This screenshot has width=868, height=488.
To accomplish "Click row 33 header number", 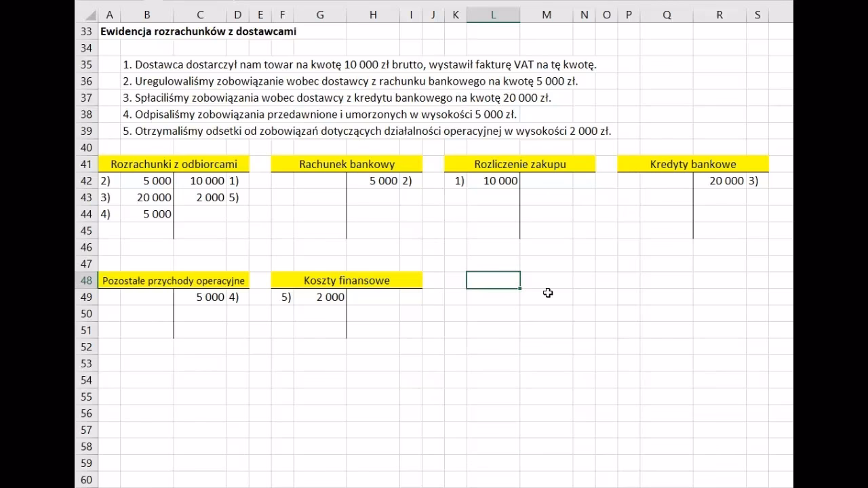I will tap(86, 31).
